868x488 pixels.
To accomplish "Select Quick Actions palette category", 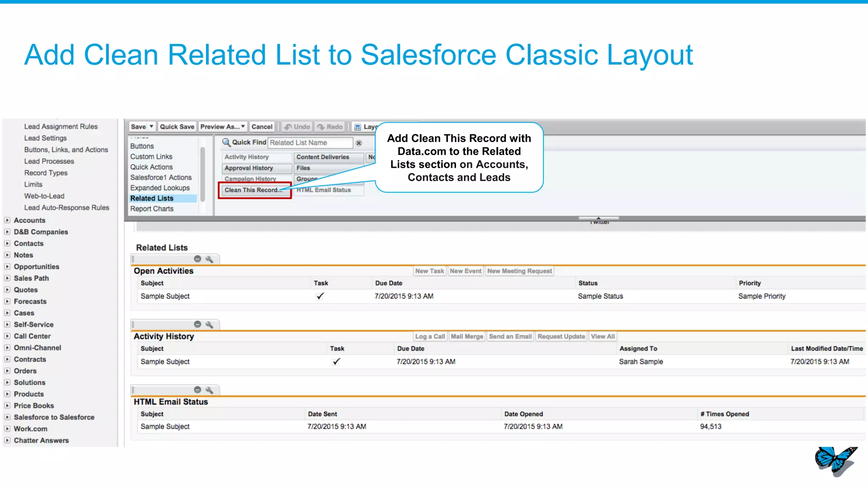I will [151, 167].
